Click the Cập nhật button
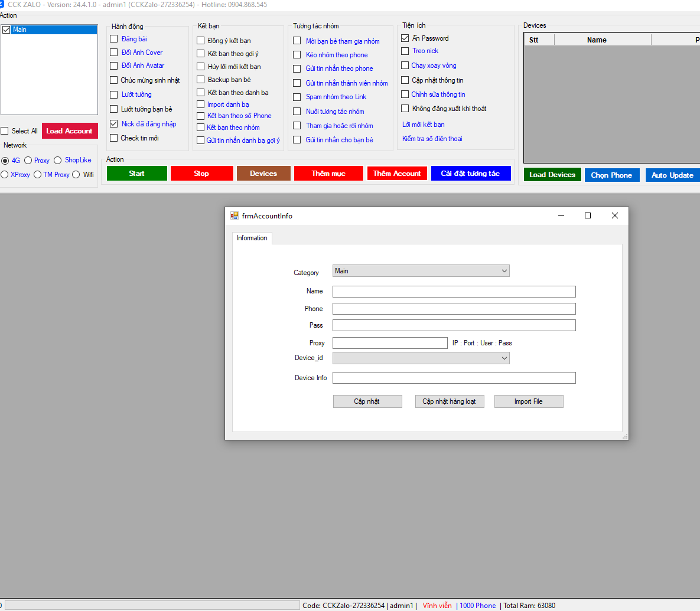Image resolution: width=700 pixels, height=611 pixels. click(367, 401)
